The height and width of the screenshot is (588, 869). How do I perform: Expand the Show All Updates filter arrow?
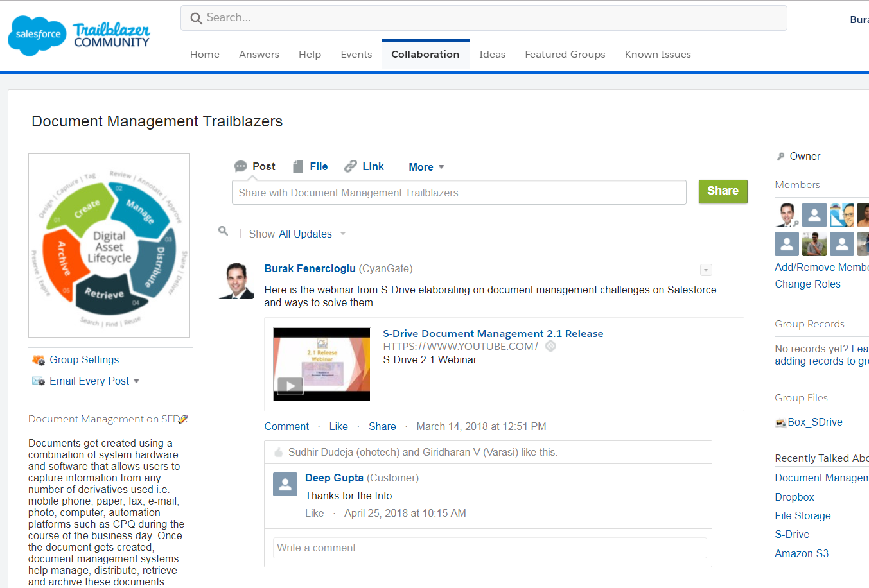(343, 234)
